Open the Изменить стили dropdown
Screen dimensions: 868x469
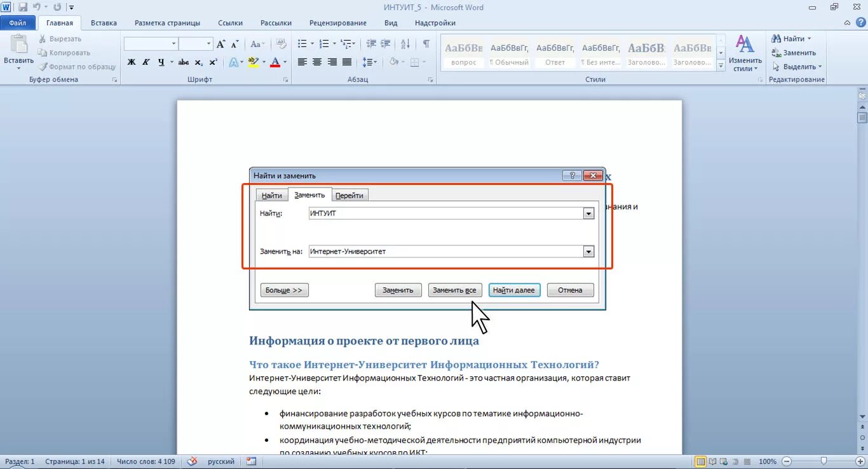[x=745, y=53]
